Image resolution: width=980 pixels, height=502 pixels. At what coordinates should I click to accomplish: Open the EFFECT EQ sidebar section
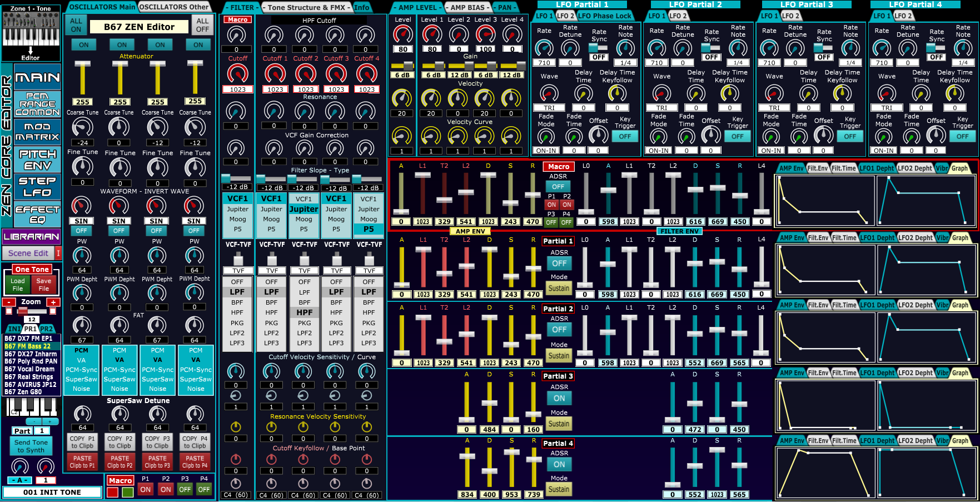37,215
